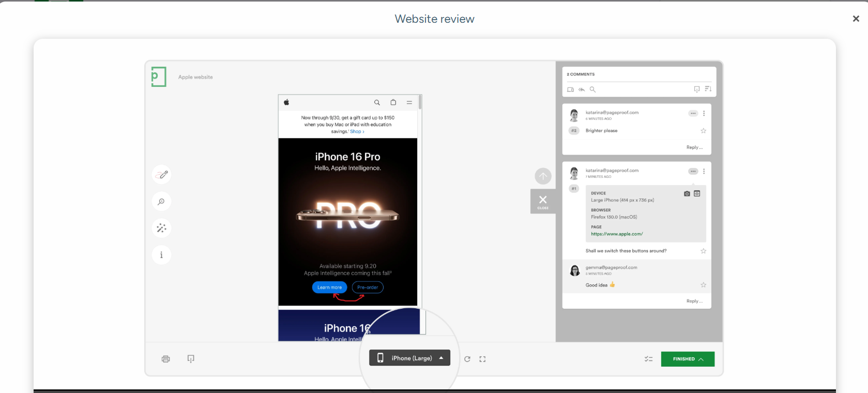
Task: Click the #1 comment pin badge
Action: point(574,189)
